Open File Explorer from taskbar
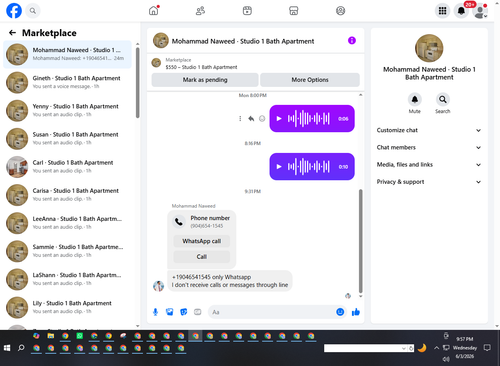This screenshot has height=366, width=500. coord(51,336)
